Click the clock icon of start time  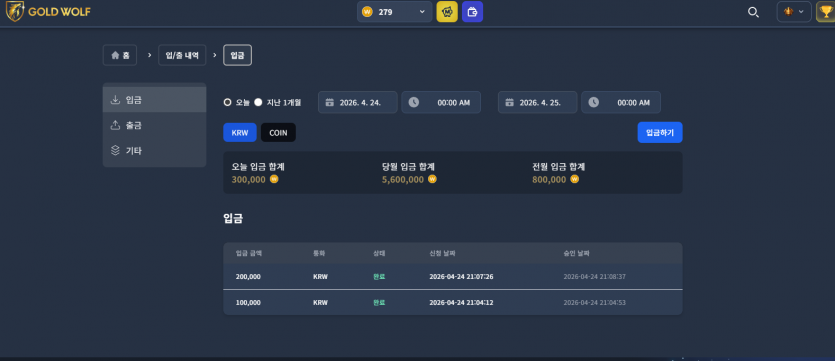tap(414, 102)
